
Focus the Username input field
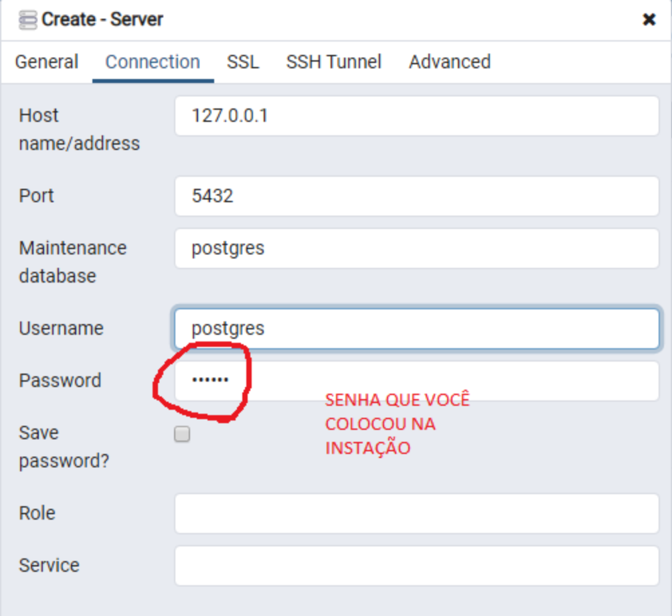(416, 328)
